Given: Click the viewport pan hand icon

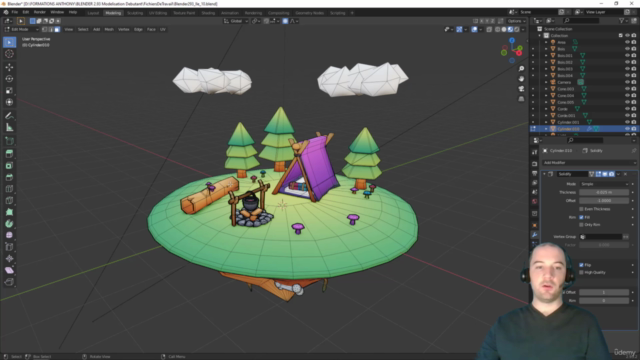Looking at the screenshot, I should 521,79.
